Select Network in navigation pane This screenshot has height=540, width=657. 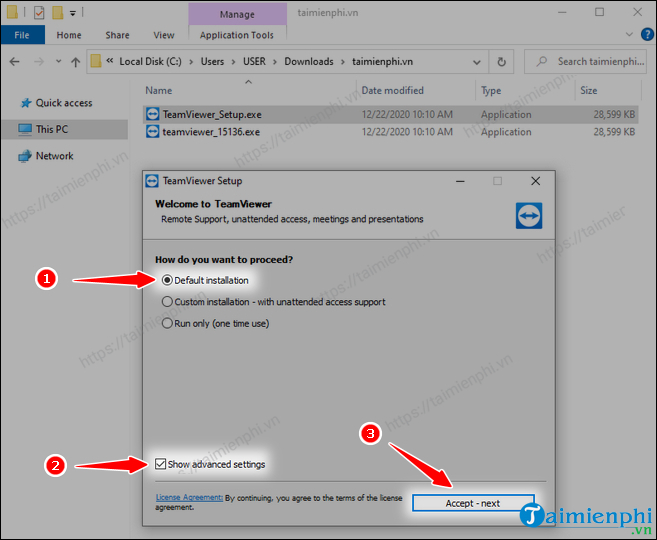[x=54, y=156]
